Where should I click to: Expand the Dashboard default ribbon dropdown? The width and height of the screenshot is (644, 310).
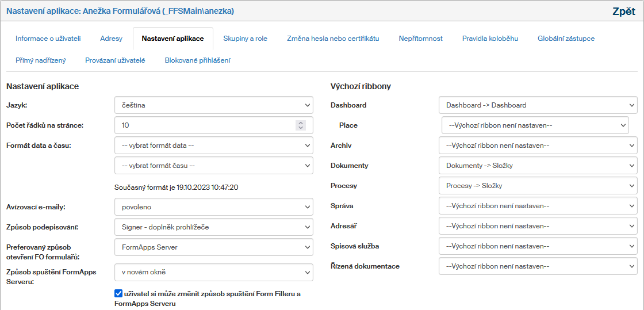[x=538, y=105]
